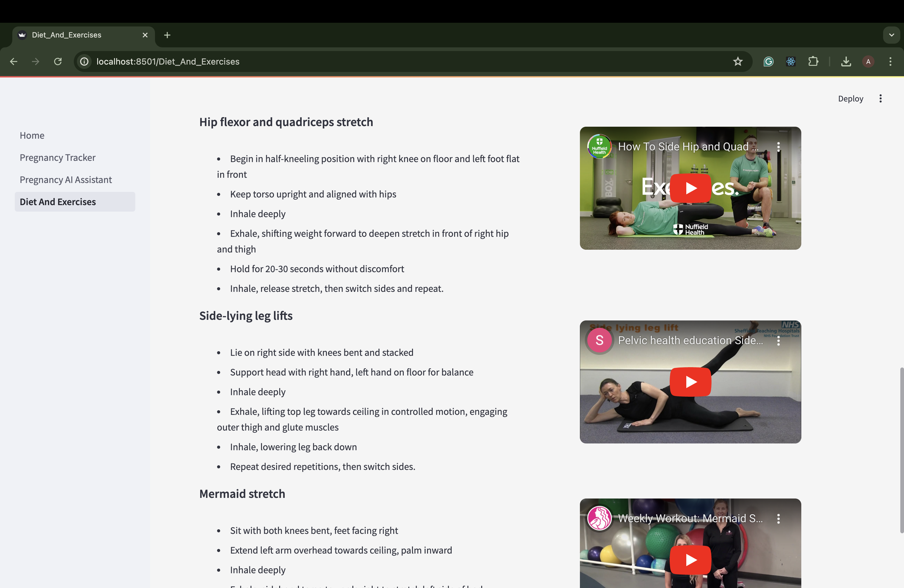This screenshot has width=904, height=588.
Task: Click the Deploy button
Action: [x=850, y=99]
